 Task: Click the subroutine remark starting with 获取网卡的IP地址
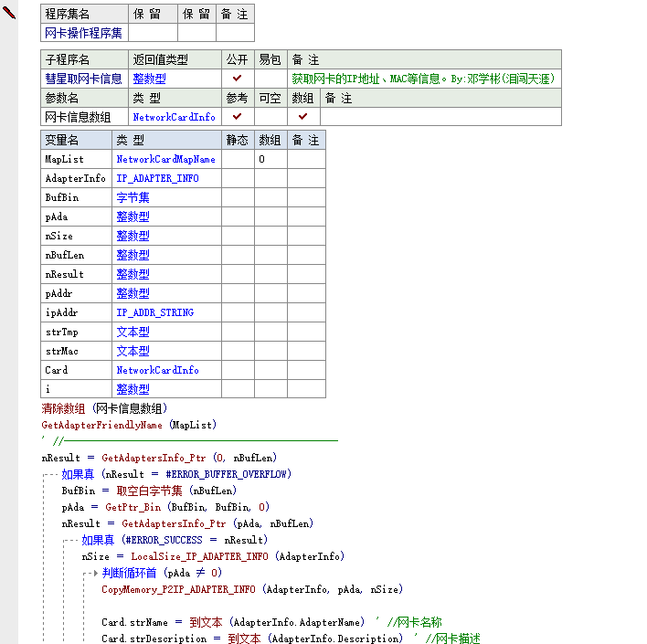(422, 79)
